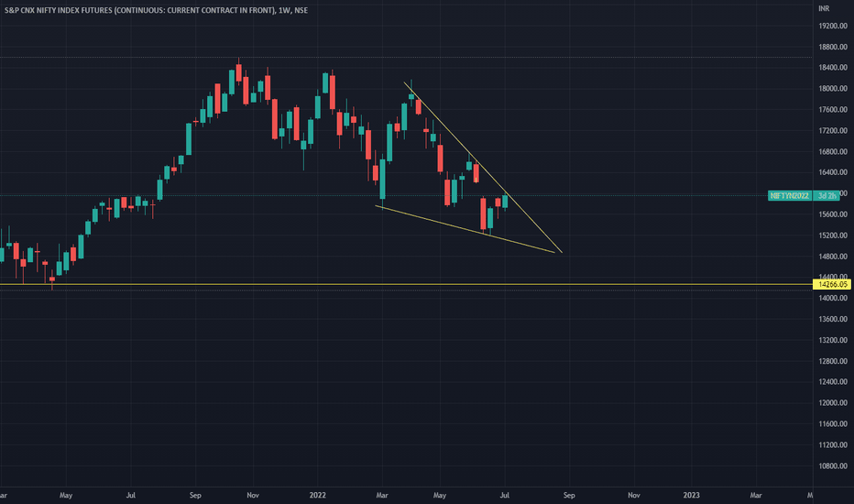
Task: Click the 18400.00 price axis label
Action: tap(833, 68)
